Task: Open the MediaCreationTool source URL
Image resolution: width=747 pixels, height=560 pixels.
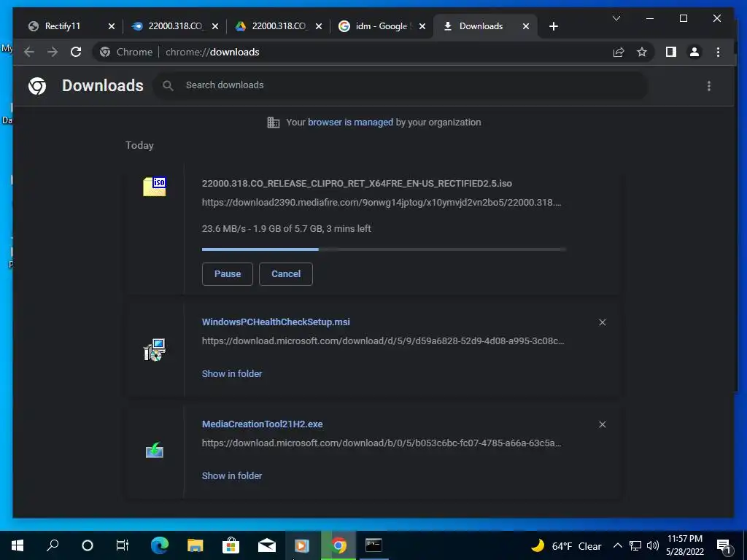Action: click(381, 443)
